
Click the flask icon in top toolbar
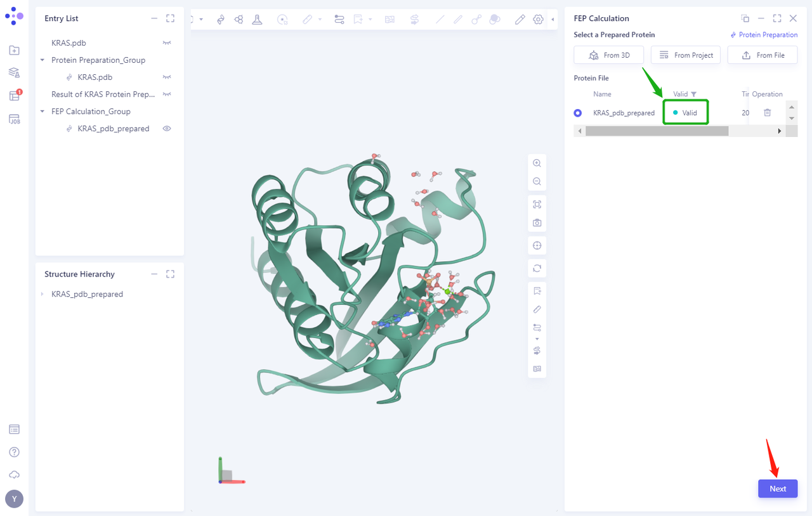pos(257,20)
